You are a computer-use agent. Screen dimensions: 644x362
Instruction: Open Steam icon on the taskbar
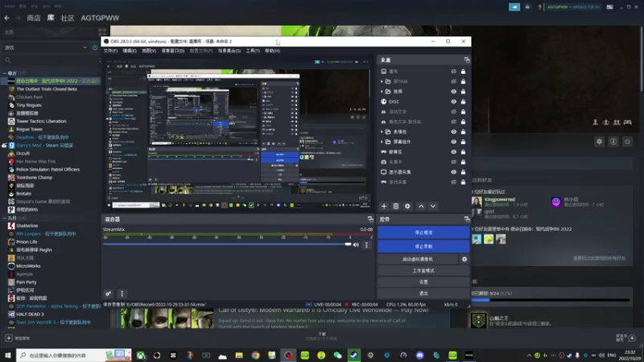[353, 355]
